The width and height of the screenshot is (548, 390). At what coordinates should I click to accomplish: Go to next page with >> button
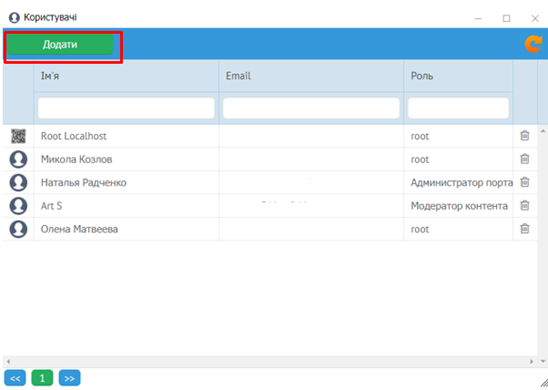point(70,378)
